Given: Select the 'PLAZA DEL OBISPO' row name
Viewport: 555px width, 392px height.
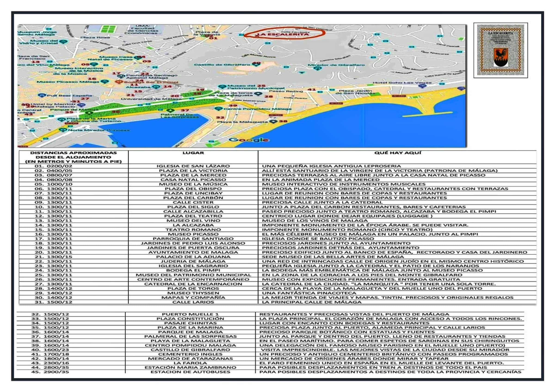Looking at the screenshot, I should point(193,189).
